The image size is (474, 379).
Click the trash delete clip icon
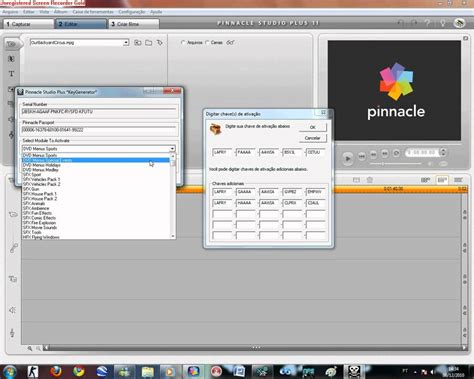tap(370, 180)
